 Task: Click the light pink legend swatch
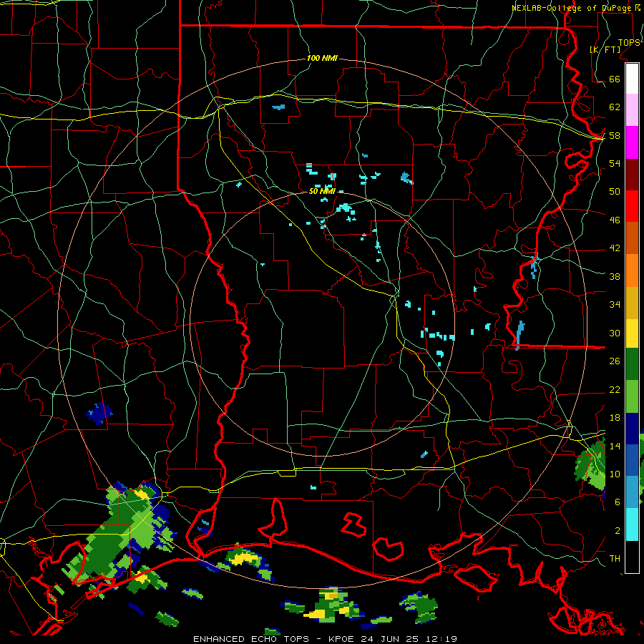632,110
